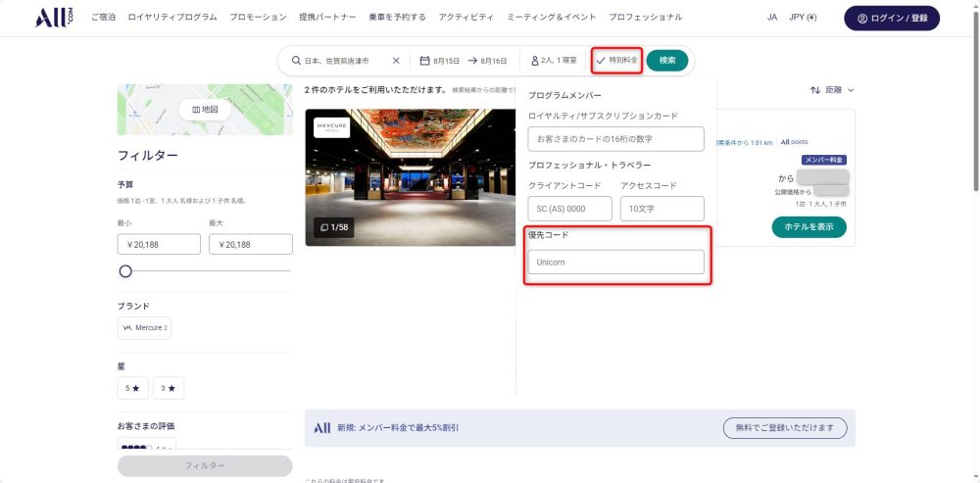Click the 最大 maximum budget field
Image resolution: width=980 pixels, height=483 pixels.
click(251, 244)
